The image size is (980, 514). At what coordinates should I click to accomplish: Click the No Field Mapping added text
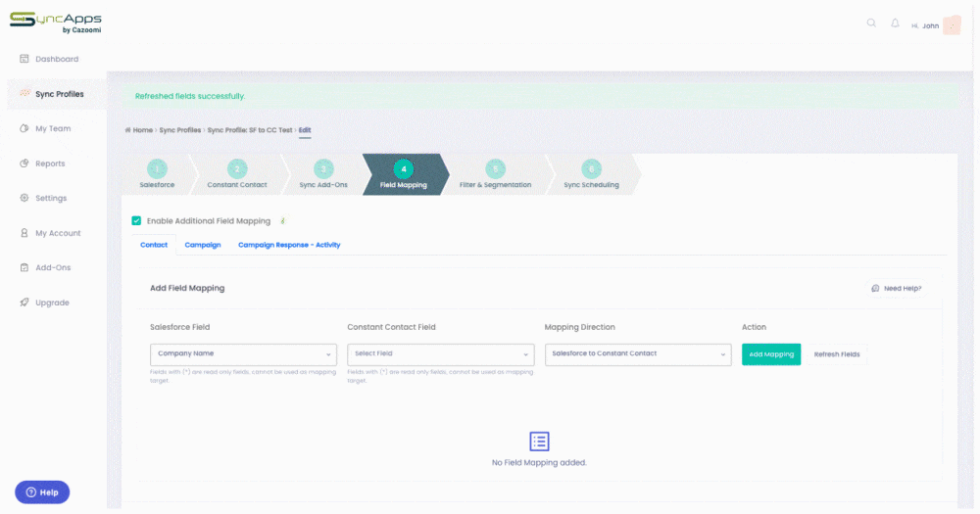click(539, 463)
